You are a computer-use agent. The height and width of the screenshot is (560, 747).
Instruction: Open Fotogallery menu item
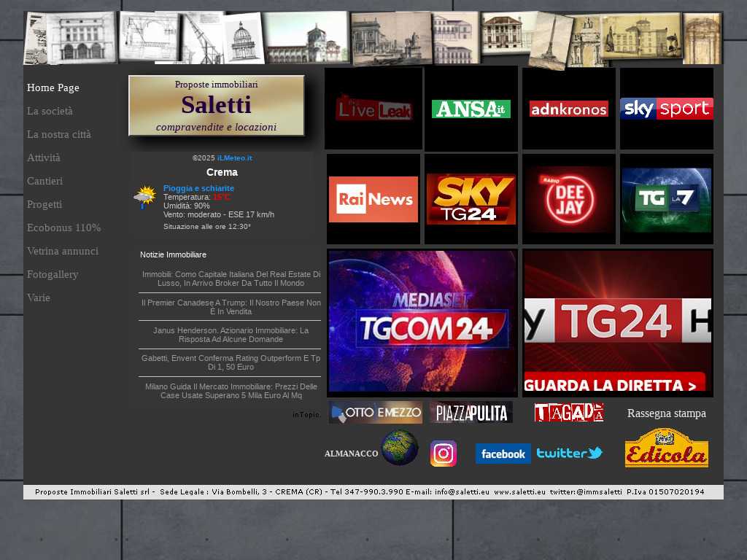click(53, 274)
